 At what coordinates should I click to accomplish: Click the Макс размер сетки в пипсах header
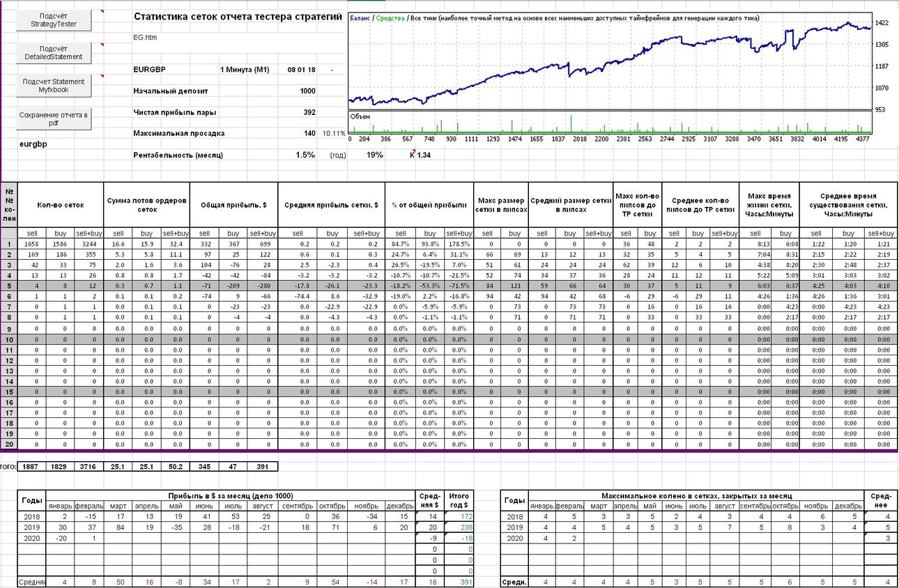500,205
